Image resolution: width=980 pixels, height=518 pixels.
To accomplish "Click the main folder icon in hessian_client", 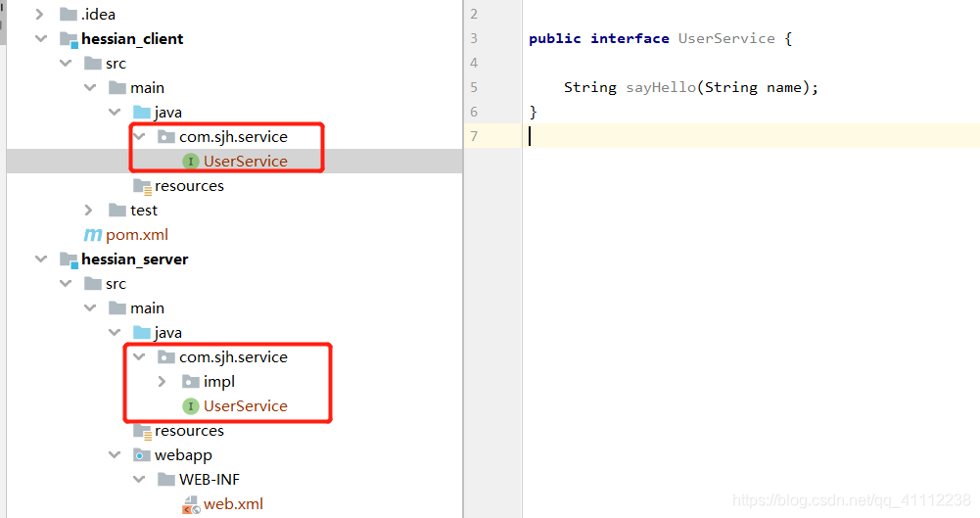I will 117,87.
